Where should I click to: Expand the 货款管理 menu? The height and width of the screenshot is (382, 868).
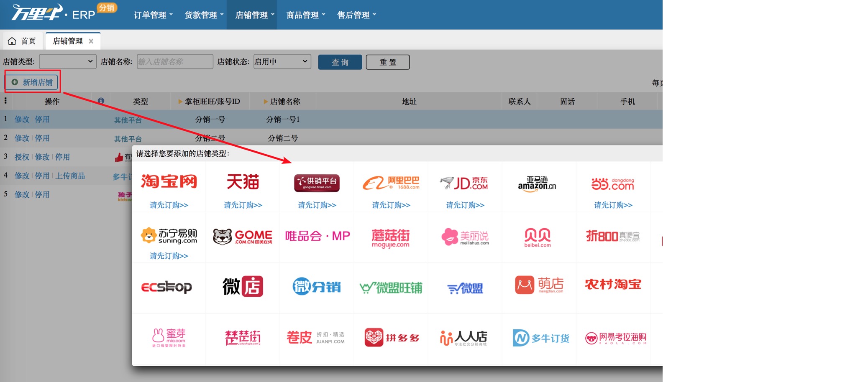[204, 15]
